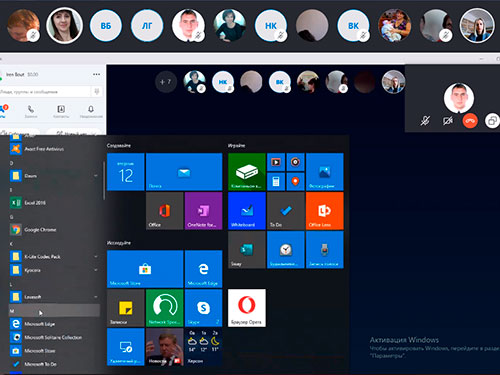The width and height of the screenshot is (500, 375).
Task: Open the Sticky Notes (Записки) tile
Action: click(126, 308)
